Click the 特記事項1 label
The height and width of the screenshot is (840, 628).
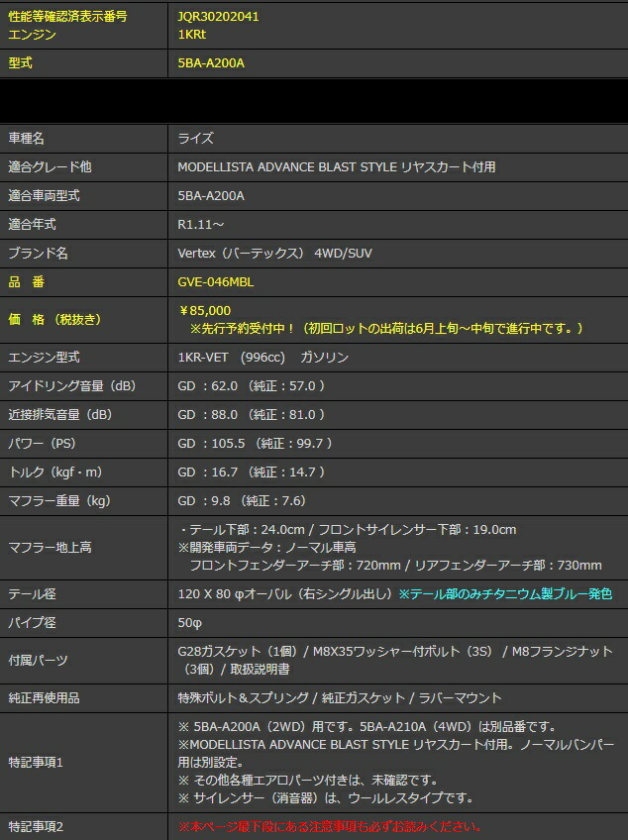(36, 763)
